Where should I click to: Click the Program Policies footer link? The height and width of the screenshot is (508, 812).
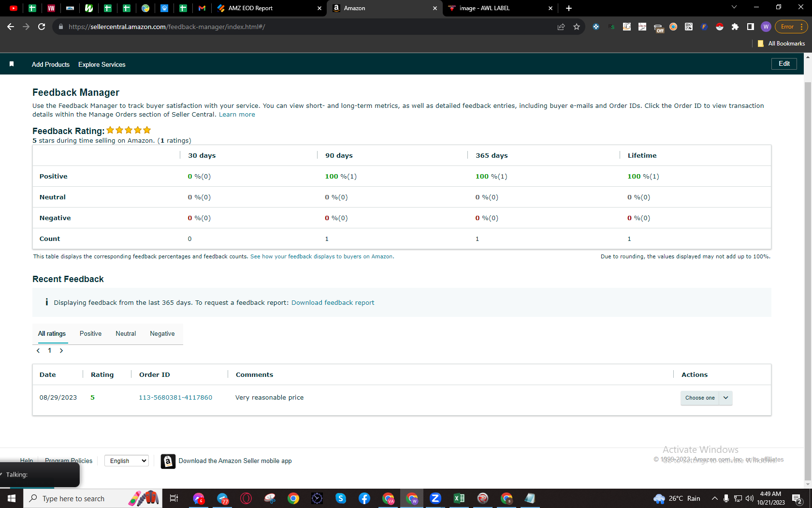69,461
